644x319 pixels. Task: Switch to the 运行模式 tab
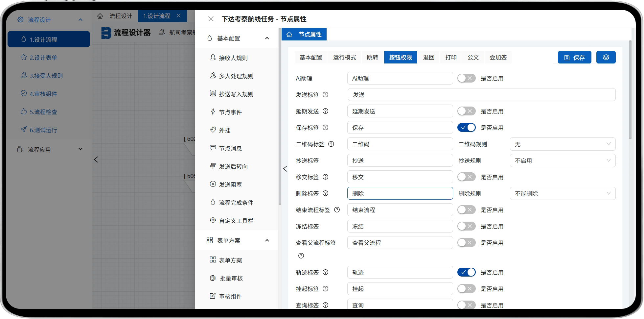tap(344, 57)
